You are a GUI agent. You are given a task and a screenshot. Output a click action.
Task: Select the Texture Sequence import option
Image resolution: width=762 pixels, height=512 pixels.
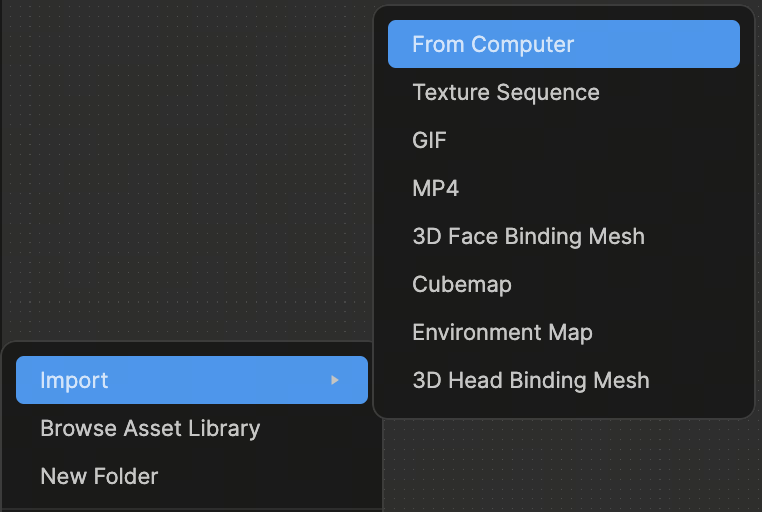click(x=506, y=92)
